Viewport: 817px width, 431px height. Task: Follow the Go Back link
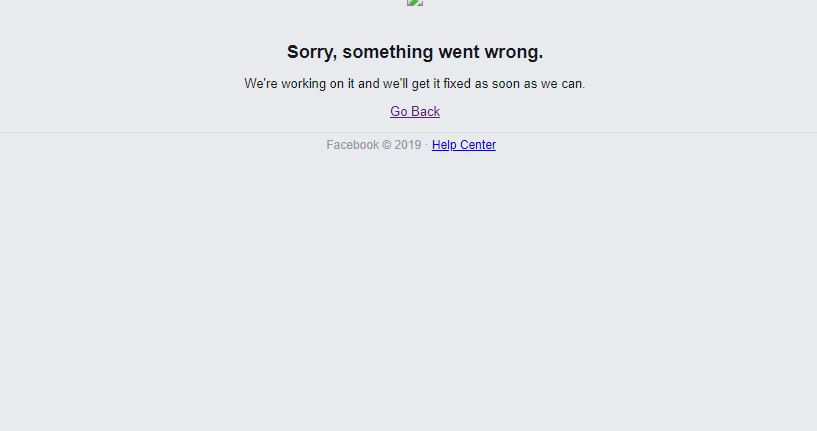click(x=415, y=112)
